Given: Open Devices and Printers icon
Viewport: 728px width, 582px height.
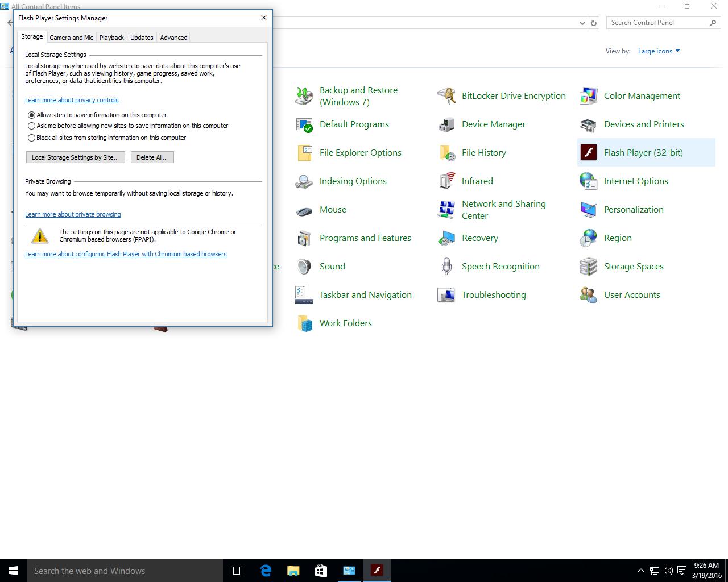Looking at the screenshot, I should pyautogui.click(x=588, y=124).
